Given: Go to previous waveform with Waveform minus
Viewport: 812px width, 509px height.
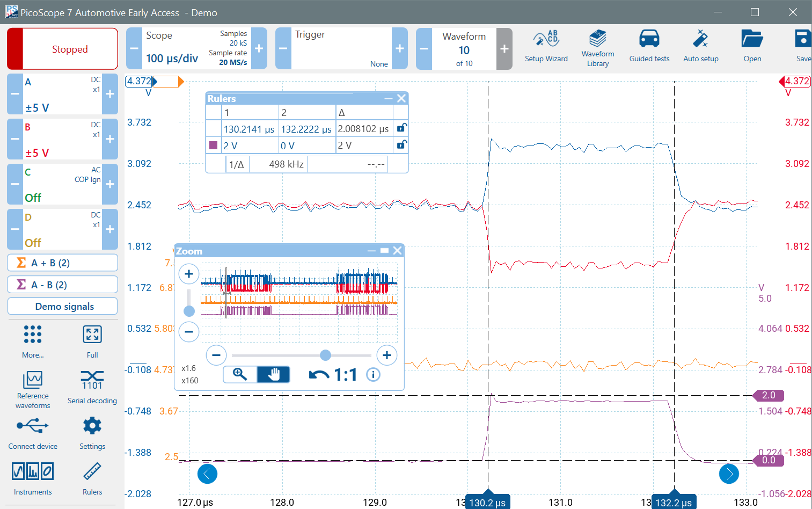Looking at the screenshot, I should 424,48.
